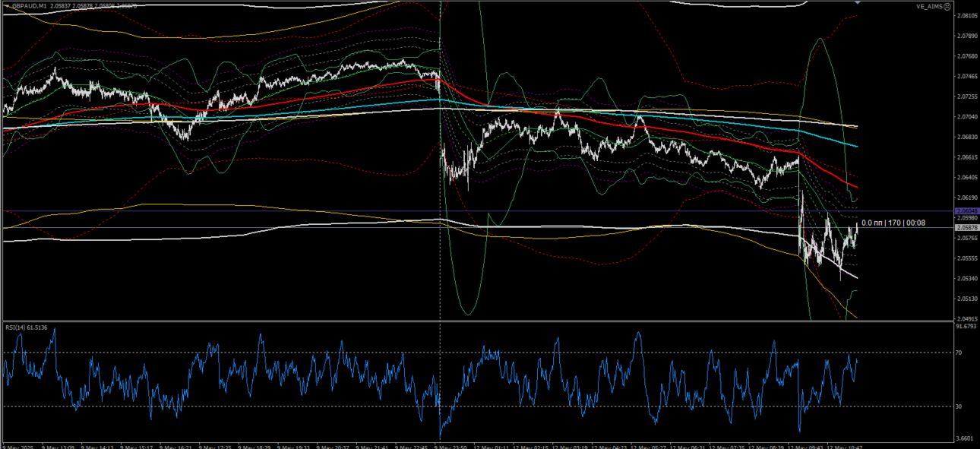Viewport: 980px width, 449px height.
Task: Click the 91.6793 RSI scale value
Action: coord(966,326)
